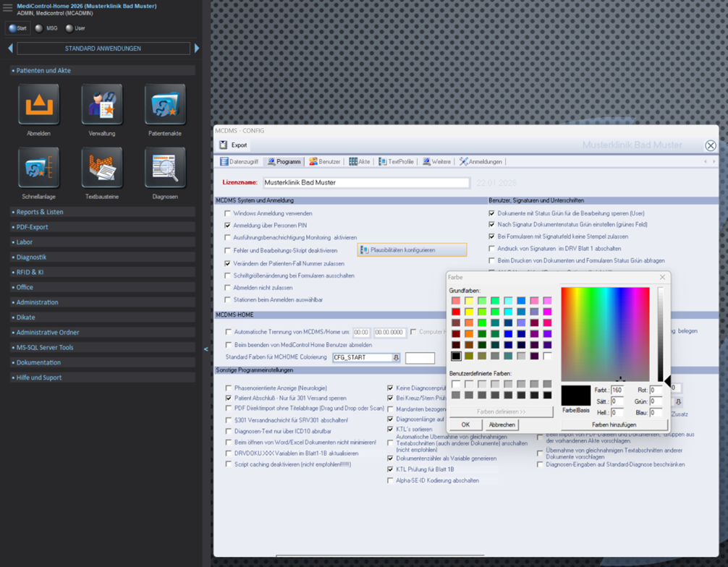Enable Windows Anmeldung verwenden checkbox

[x=228, y=214]
